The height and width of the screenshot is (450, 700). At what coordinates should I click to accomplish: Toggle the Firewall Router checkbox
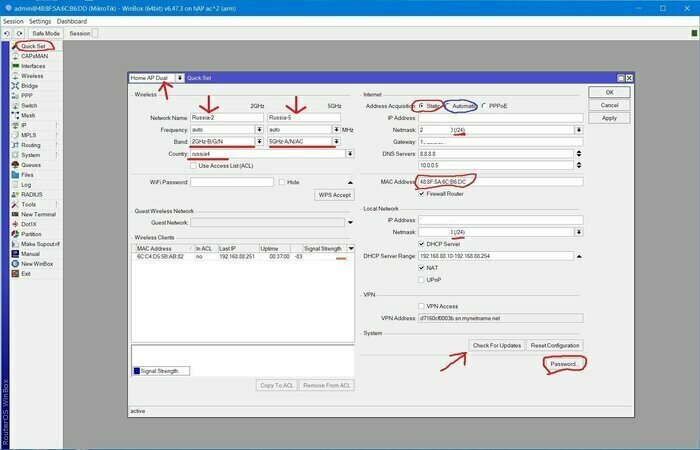tap(421, 194)
